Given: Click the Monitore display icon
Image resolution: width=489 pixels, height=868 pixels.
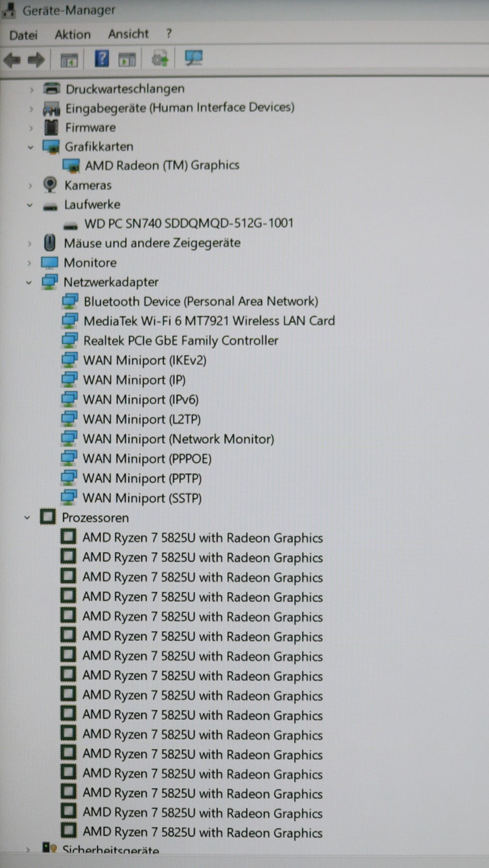Looking at the screenshot, I should coord(49,263).
